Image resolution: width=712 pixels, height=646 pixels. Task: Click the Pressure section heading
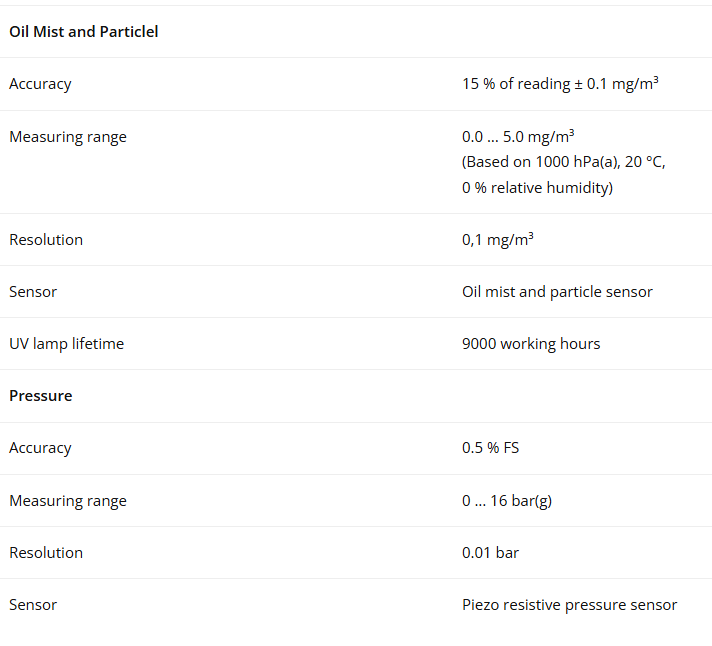41,396
